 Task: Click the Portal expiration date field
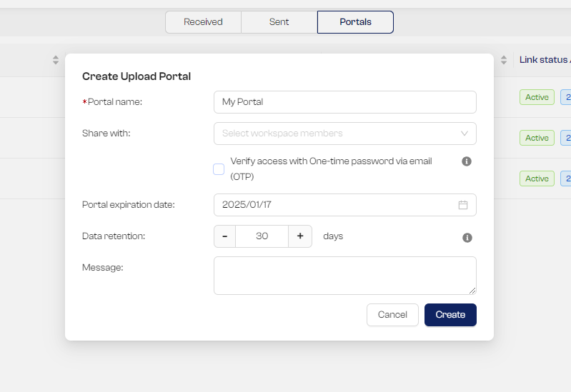coord(336,205)
